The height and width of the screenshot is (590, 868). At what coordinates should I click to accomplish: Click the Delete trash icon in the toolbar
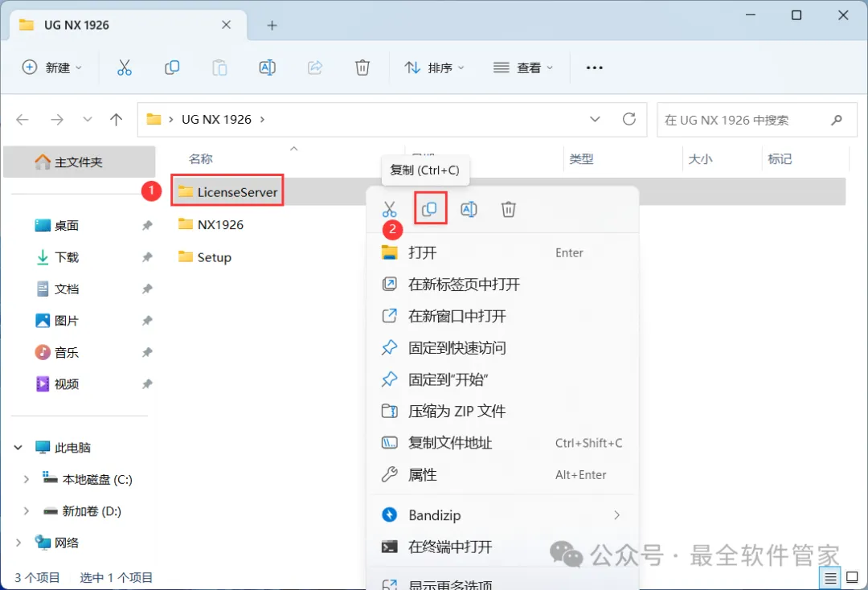pos(362,68)
